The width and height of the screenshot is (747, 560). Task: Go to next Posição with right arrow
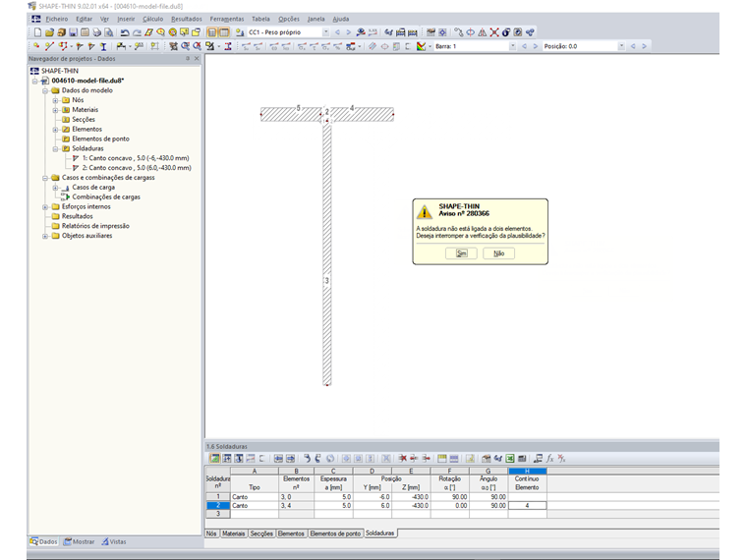tap(644, 46)
